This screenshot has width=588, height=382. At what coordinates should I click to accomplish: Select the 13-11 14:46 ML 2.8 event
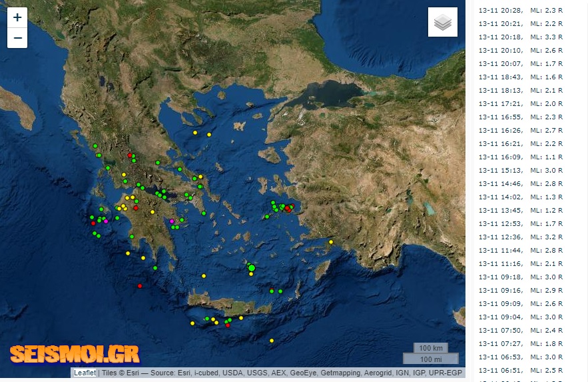coord(520,183)
